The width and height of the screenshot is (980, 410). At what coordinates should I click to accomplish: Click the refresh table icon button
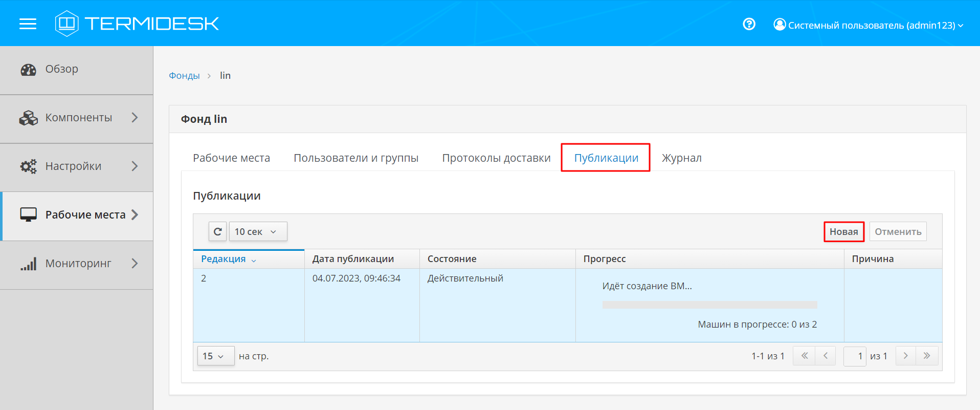(x=217, y=231)
